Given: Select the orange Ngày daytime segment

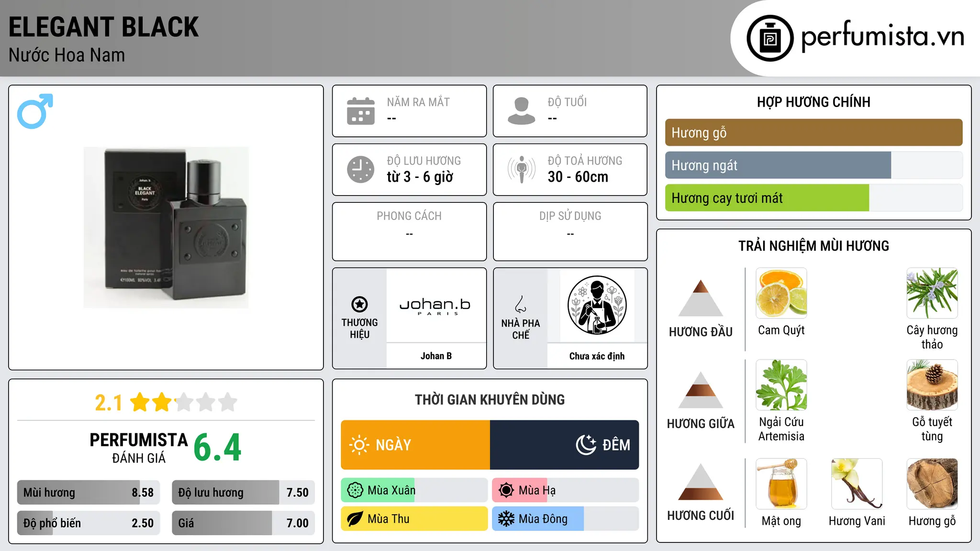Looking at the screenshot, I should tap(415, 445).
